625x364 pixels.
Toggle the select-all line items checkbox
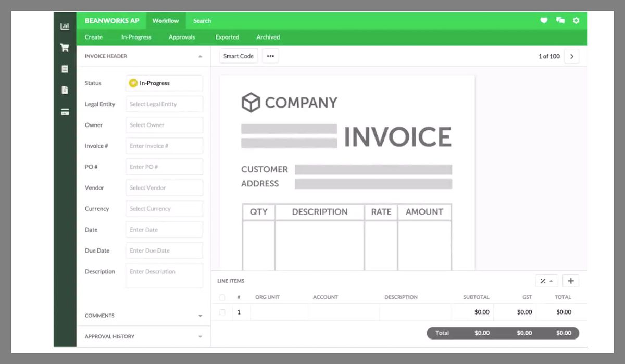pyautogui.click(x=222, y=297)
